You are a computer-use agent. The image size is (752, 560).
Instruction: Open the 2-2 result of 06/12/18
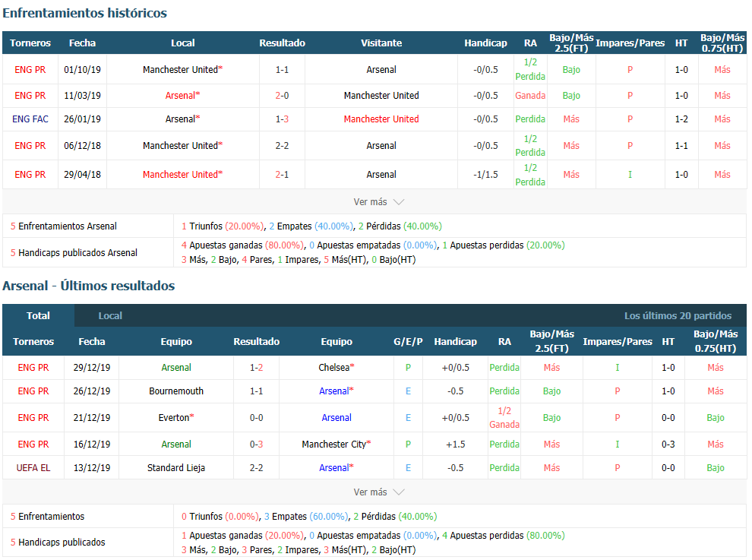pos(282,145)
